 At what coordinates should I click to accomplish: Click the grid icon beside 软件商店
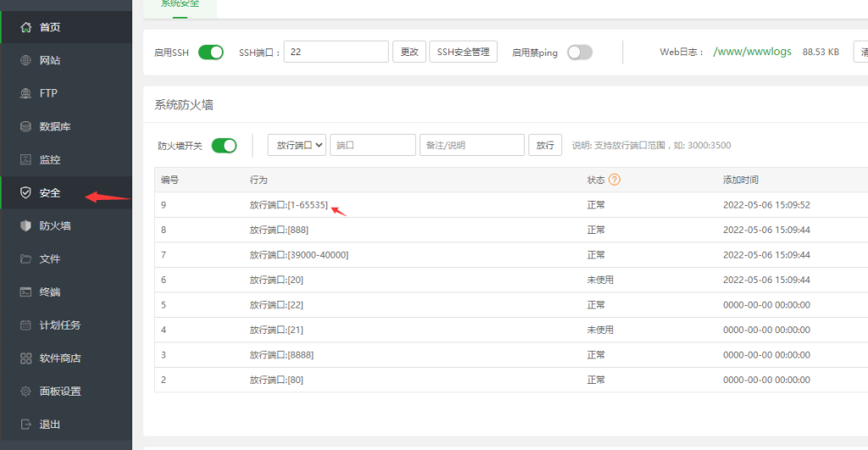pyautogui.click(x=25, y=358)
